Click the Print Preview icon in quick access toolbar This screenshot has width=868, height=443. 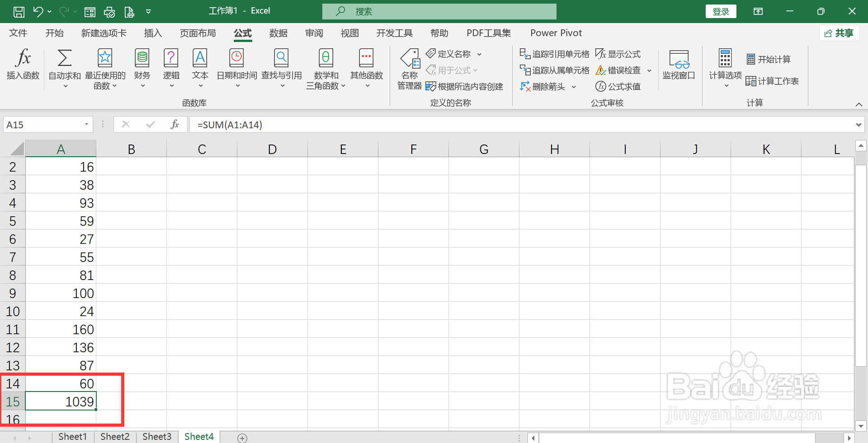tap(109, 12)
